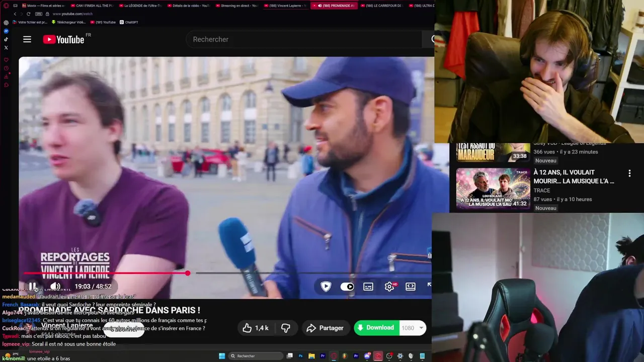Open File Explorer from the taskbar

[x=311, y=356]
